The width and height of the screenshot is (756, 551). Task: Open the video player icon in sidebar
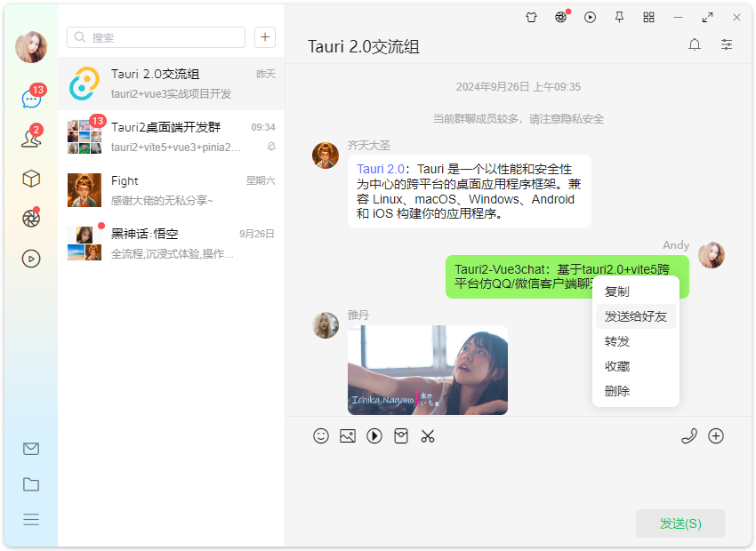click(x=30, y=259)
